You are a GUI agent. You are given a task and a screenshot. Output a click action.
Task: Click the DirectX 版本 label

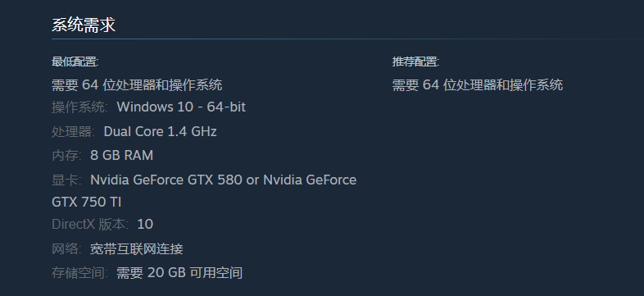coord(90,224)
